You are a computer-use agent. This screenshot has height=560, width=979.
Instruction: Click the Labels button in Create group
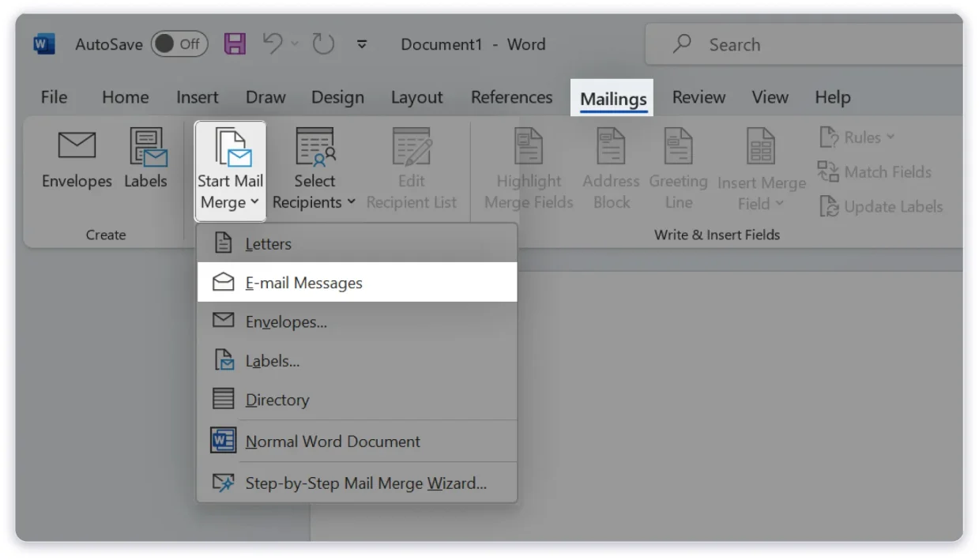coord(146,158)
